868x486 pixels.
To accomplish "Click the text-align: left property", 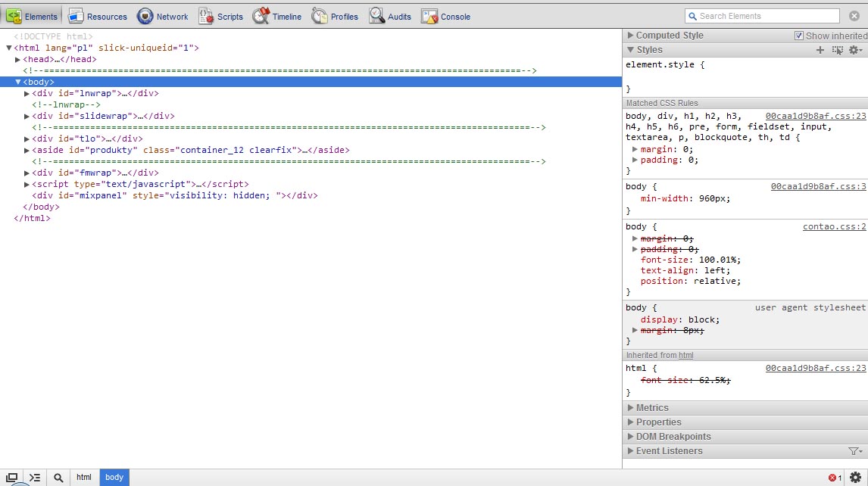I will (685, 271).
